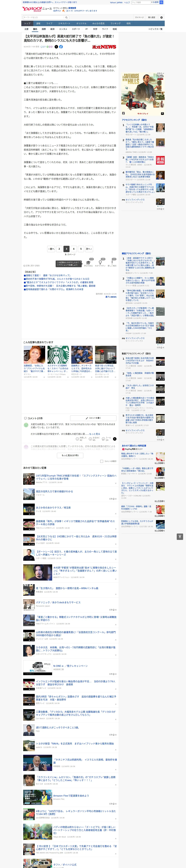
Task: Open the 島根県産 和牛 article
Action: 75,523
